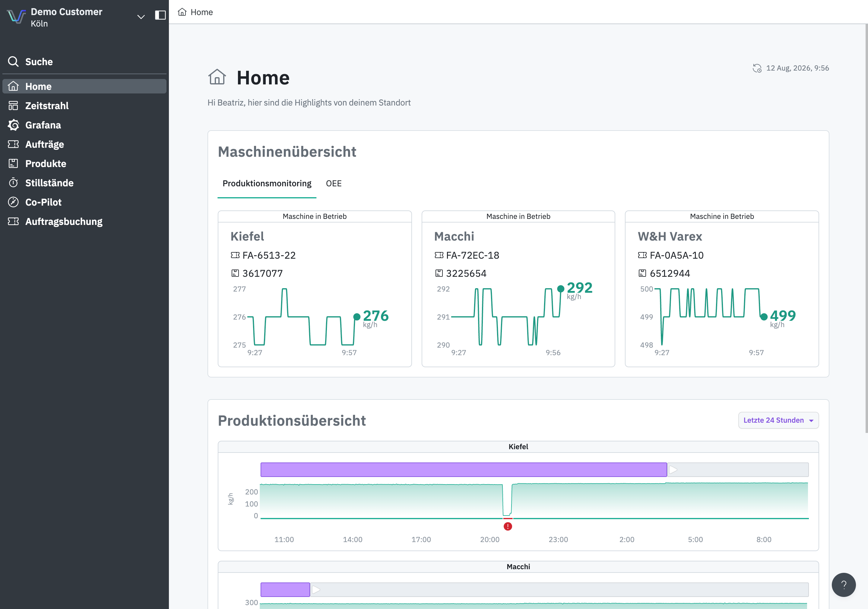Click the Aufträge ticket icon
The width and height of the screenshot is (868, 609).
[13, 144]
